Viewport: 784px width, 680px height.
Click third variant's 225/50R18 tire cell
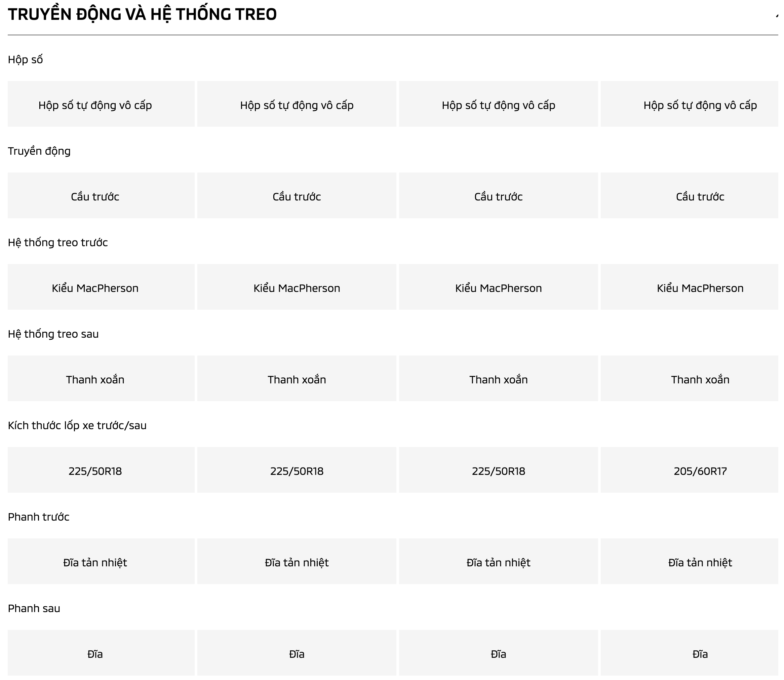(498, 470)
